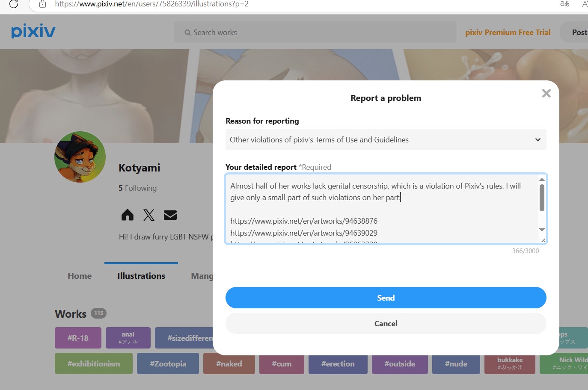
Task: Click the browser address bar URL
Action: click(x=152, y=4)
